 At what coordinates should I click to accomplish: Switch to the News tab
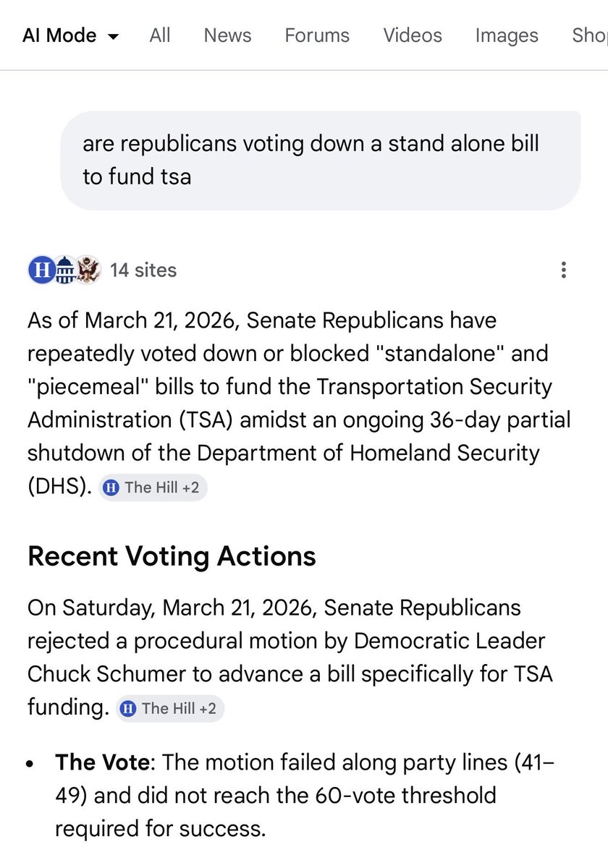click(227, 35)
